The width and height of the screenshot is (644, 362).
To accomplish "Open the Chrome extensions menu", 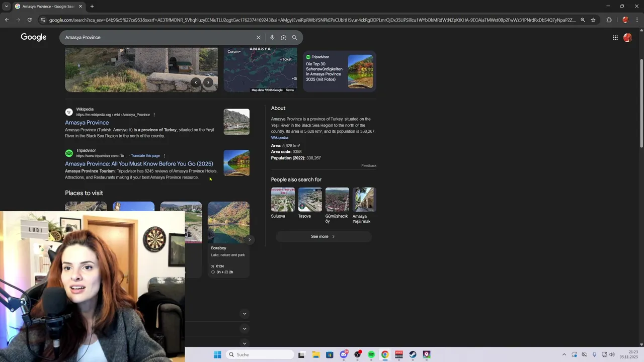I will coord(609,20).
